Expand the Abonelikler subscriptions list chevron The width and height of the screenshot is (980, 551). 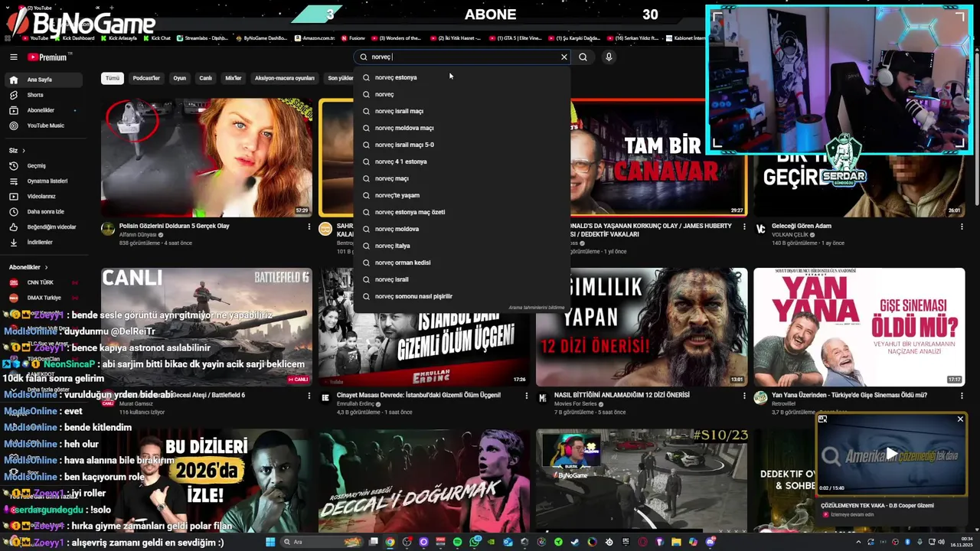tap(46, 267)
